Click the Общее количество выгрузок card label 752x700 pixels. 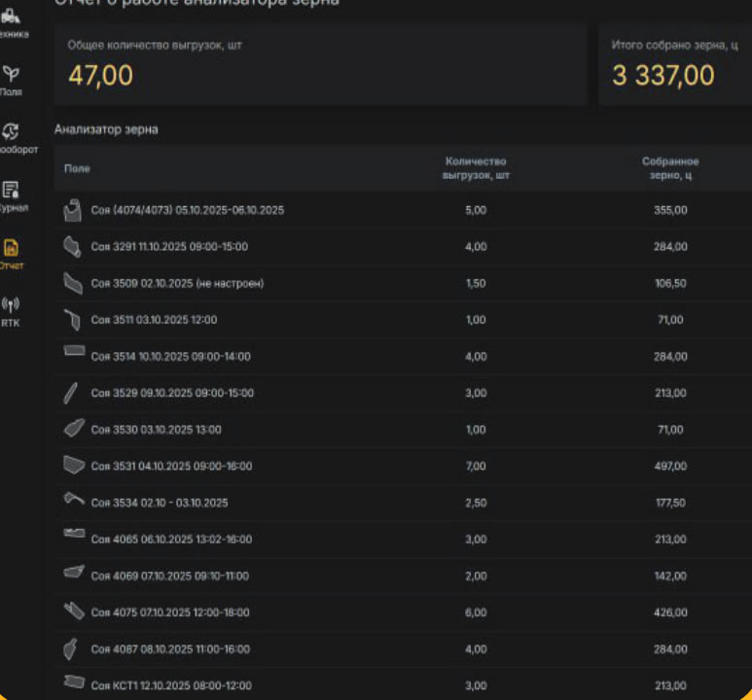tap(155, 46)
